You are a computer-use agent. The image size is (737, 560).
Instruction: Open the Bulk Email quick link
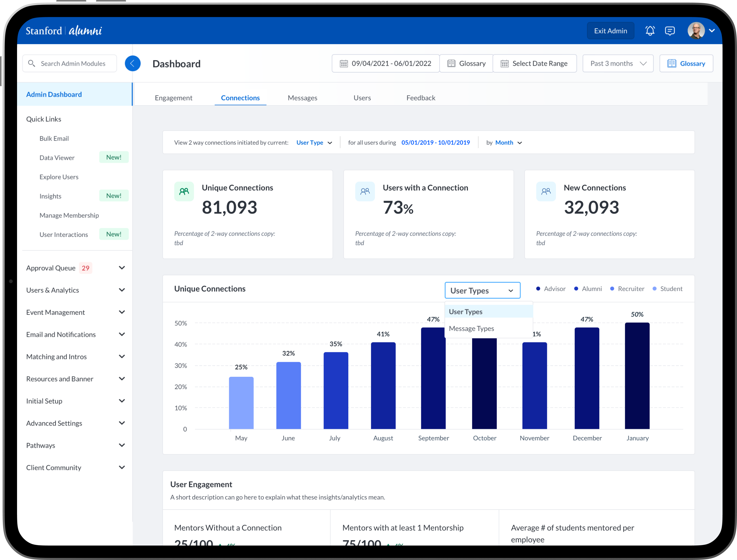(54, 138)
